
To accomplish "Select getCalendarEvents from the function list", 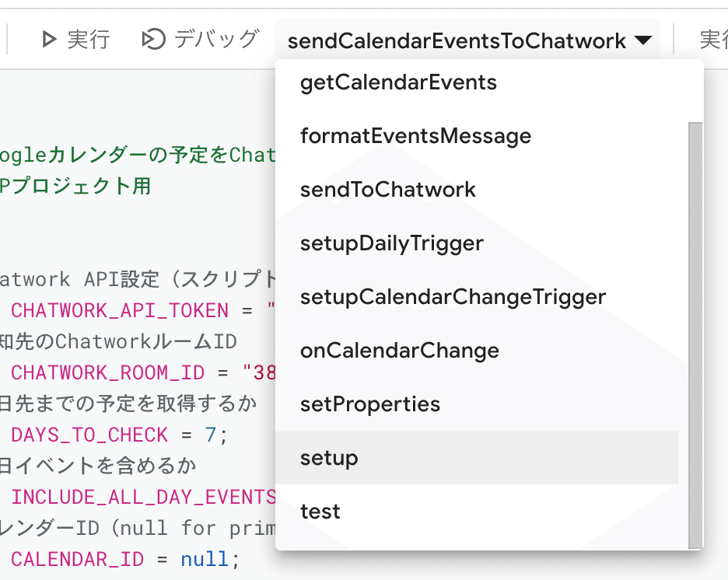I will coord(398,82).
